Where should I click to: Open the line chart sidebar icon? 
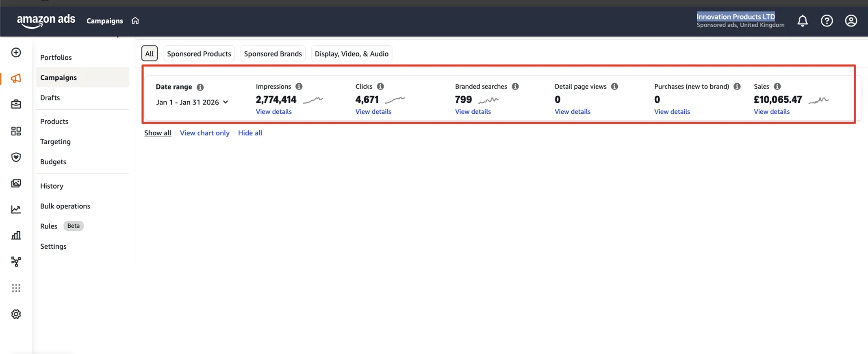pyautogui.click(x=16, y=209)
